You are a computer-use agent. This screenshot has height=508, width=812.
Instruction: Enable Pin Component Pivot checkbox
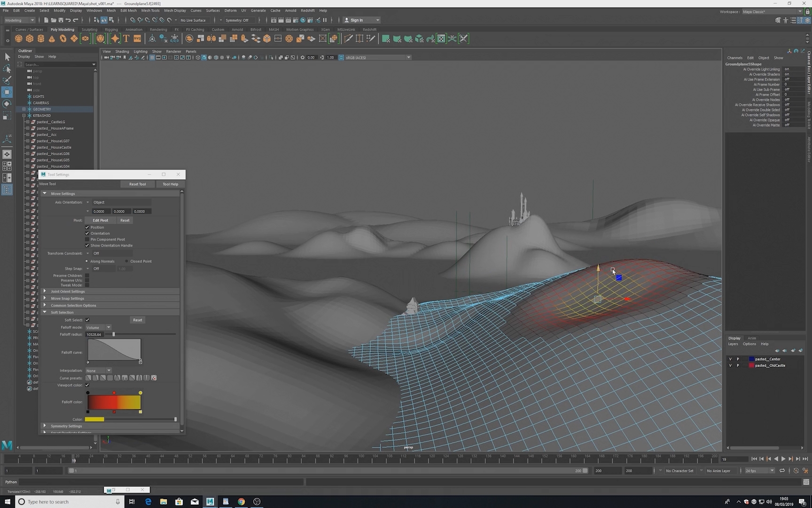tap(87, 239)
